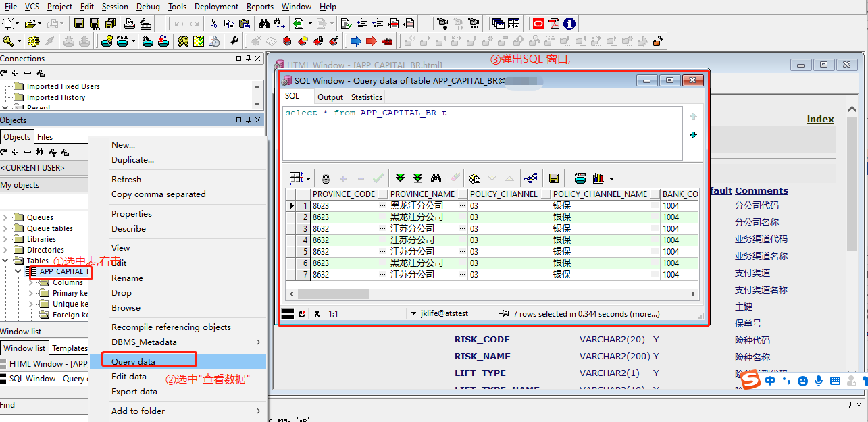Click the wrench Preferences icon
This screenshot has width=868, height=422.
(x=234, y=41)
